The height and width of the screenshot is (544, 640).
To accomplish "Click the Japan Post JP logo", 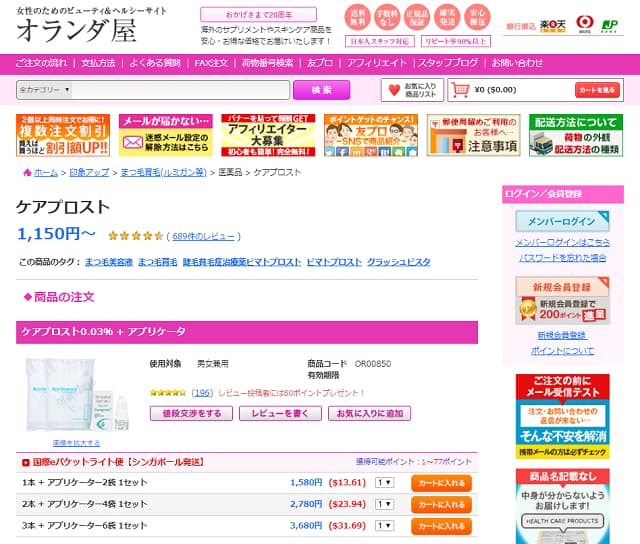I will [609, 26].
